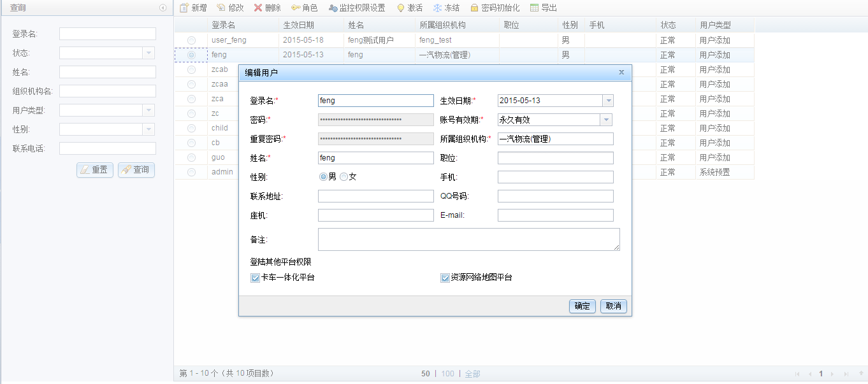Toggle the 资源网络地图平台 checkbox
The height and width of the screenshot is (384, 868).
pyautogui.click(x=445, y=278)
